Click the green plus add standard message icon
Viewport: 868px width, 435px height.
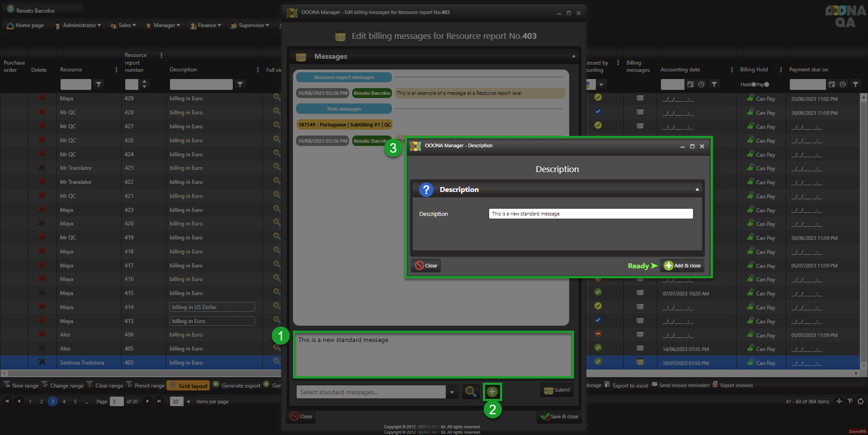tap(492, 392)
